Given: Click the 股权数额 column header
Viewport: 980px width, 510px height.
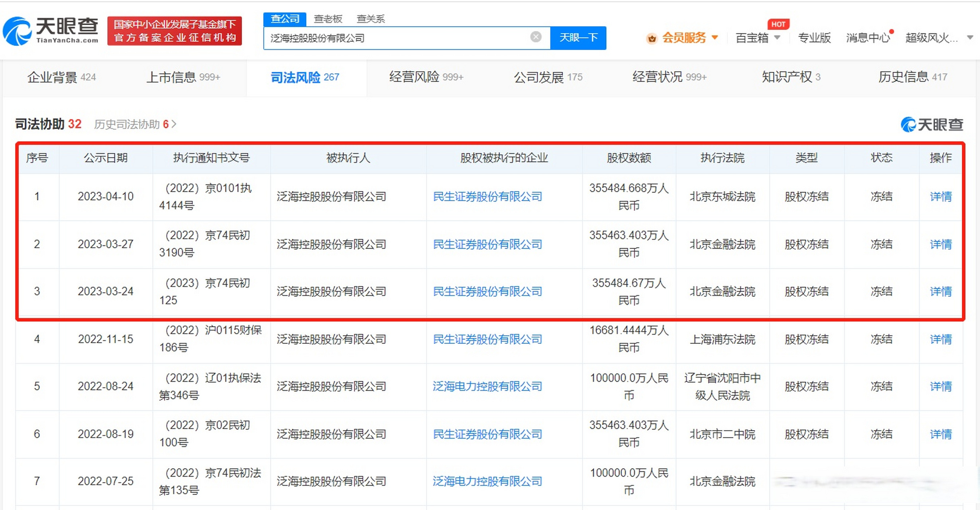Looking at the screenshot, I should pyautogui.click(x=629, y=158).
